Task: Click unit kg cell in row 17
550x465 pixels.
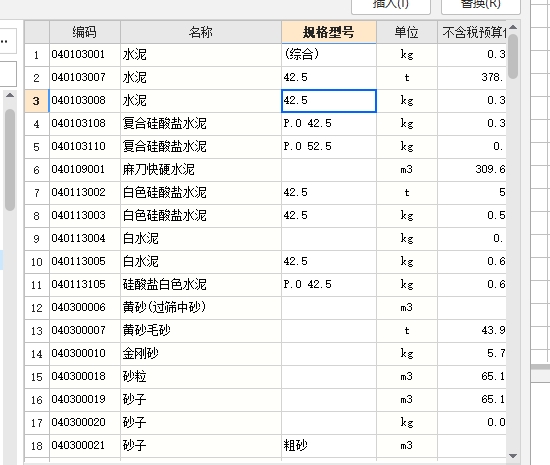Action: (x=407, y=423)
